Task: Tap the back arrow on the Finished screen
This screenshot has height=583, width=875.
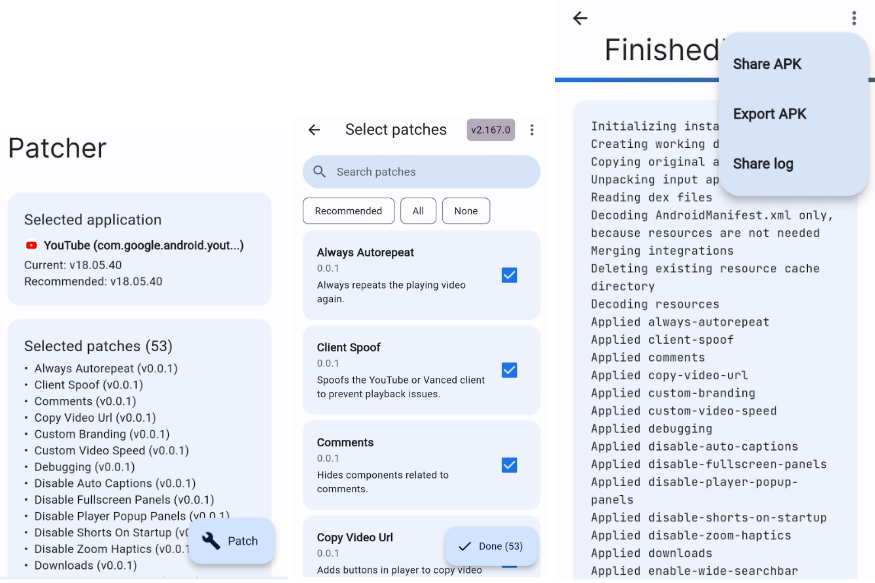Action: (582, 18)
